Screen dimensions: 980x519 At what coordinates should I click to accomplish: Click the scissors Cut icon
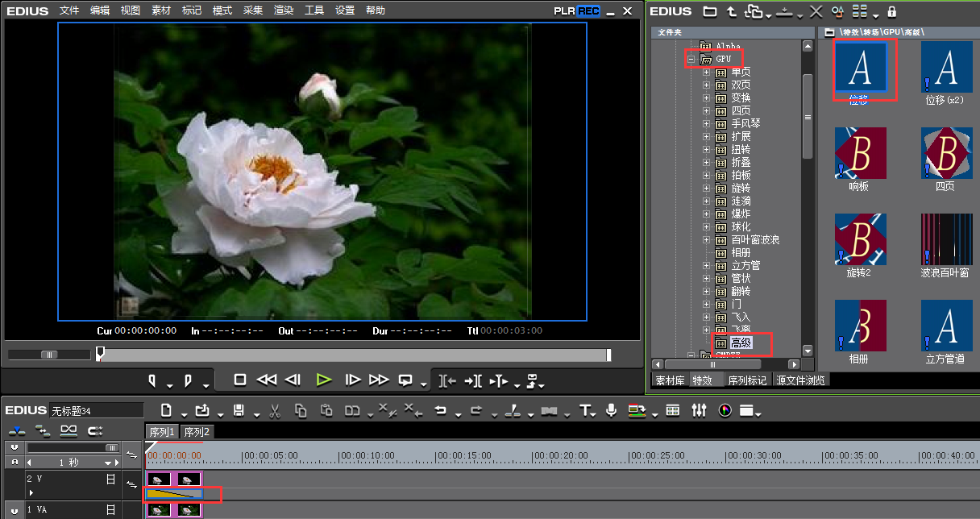[275, 411]
